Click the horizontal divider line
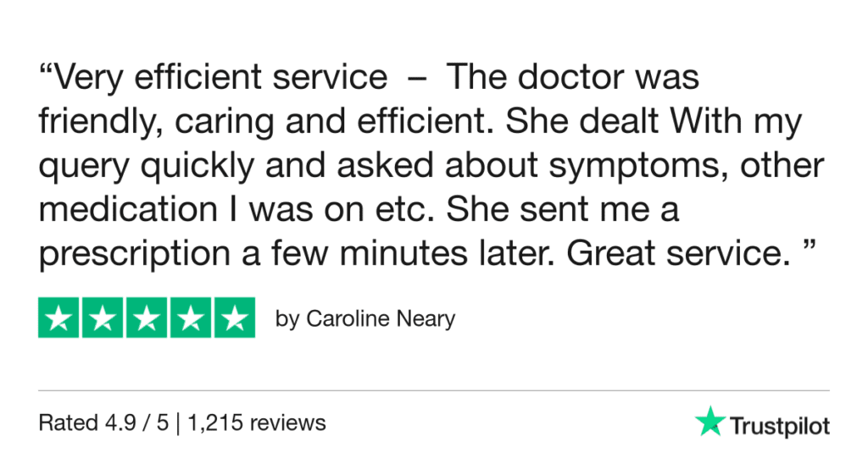Screen dimensions: 868x453 pos(434,390)
